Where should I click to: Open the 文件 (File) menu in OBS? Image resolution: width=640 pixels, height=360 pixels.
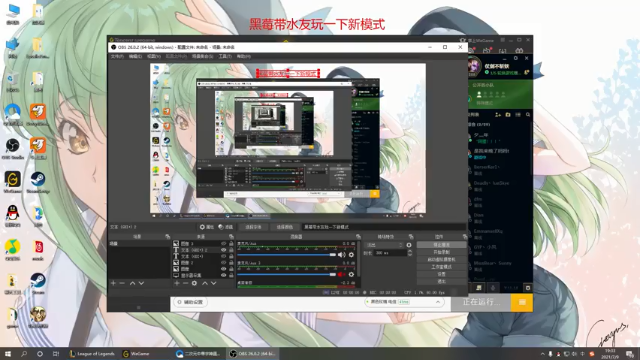click(x=117, y=56)
